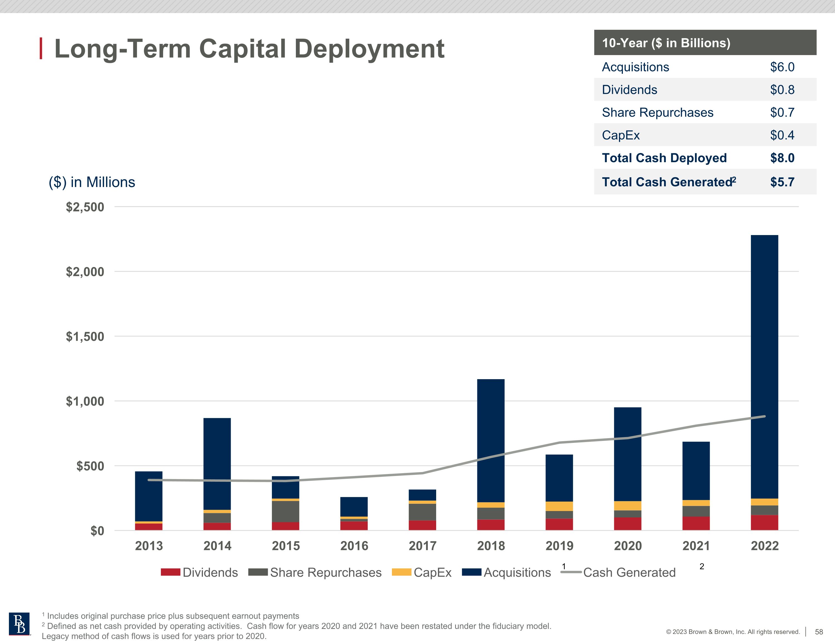Click the '2015' x-axis label

[286, 546]
